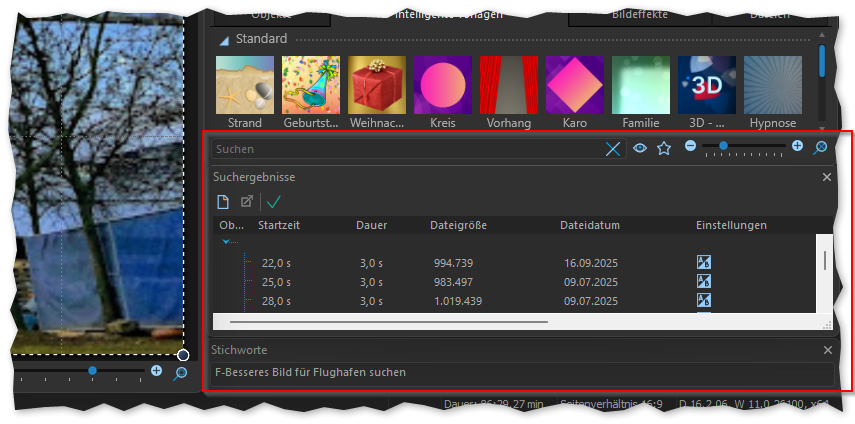Image resolution: width=855 pixels, height=424 pixels.
Task: Click into the Suchen search field
Action: pyautogui.click(x=400, y=149)
